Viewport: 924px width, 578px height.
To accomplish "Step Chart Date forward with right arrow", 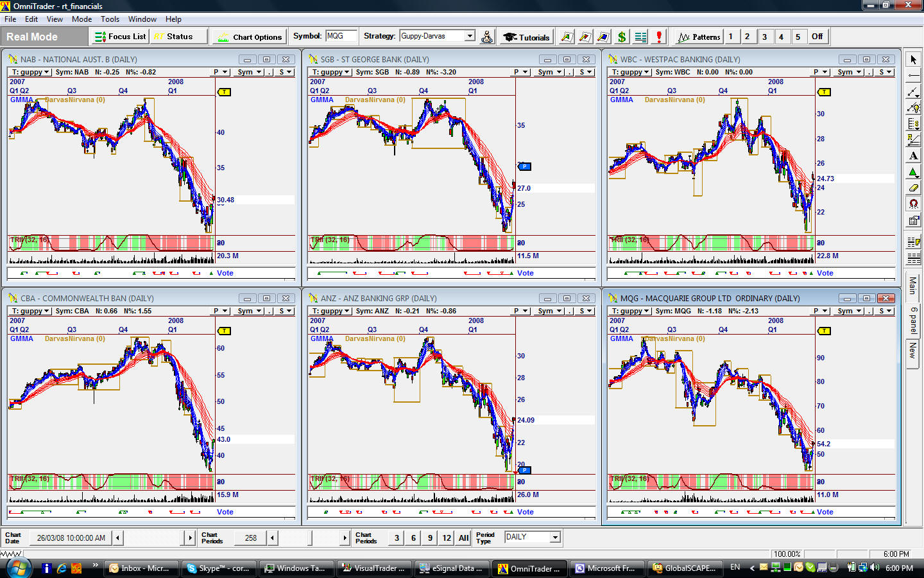I will coord(189,538).
